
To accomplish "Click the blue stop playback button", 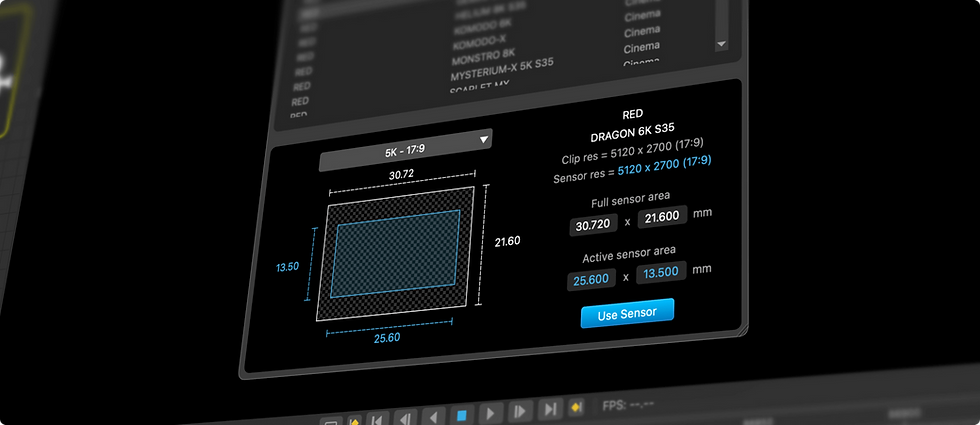I will (x=461, y=415).
